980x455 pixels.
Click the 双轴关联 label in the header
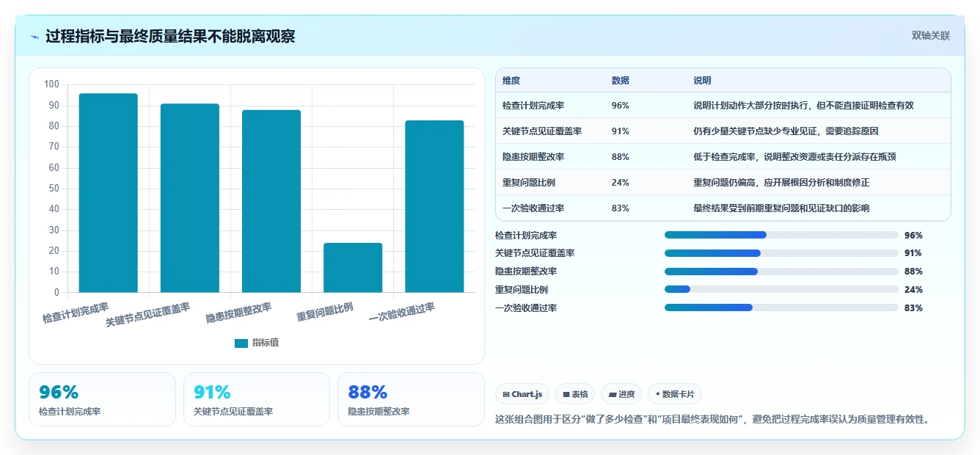930,36
